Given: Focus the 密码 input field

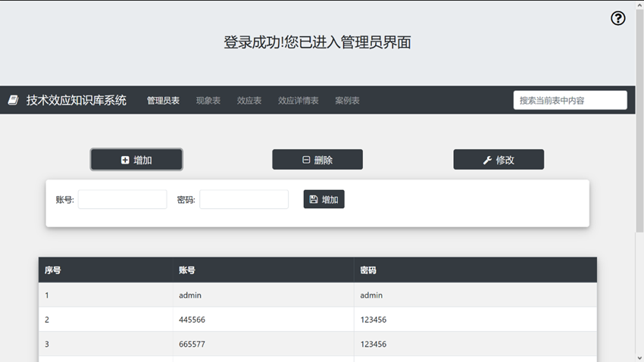Looking at the screenshot, I should point(244,199).
